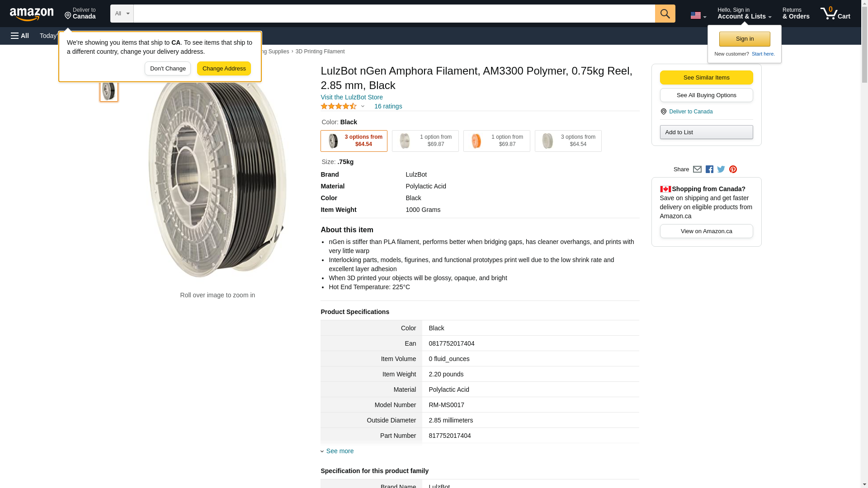868x488 pixels.
Task: Open the search category All dropdown
Action: tap(122, 14)
